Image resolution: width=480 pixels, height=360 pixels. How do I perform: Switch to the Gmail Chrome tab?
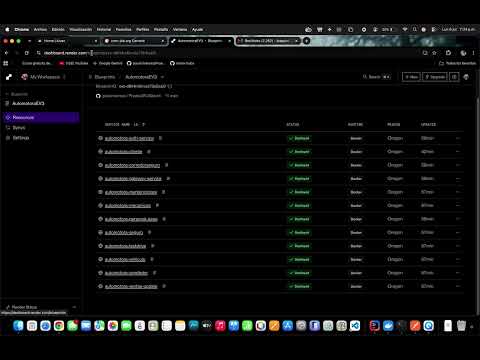267,41
